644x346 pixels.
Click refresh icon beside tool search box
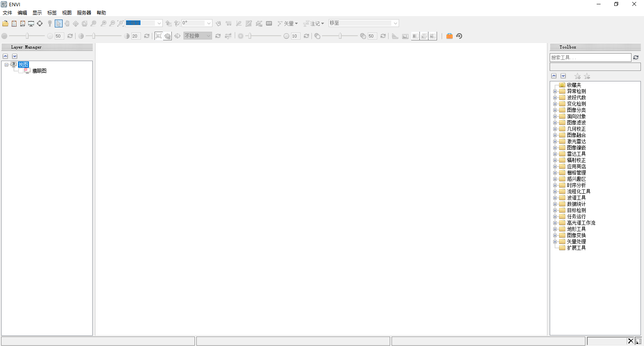[x=636, y=58]
